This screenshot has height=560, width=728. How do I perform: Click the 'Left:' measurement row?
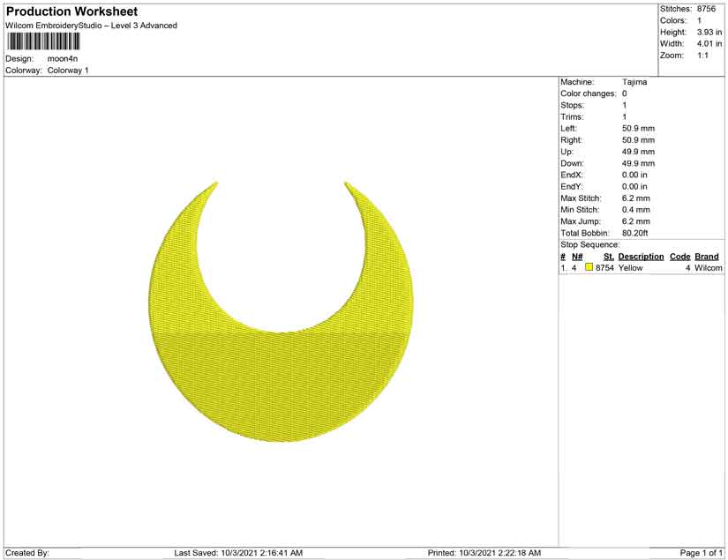tap(608, 129)
